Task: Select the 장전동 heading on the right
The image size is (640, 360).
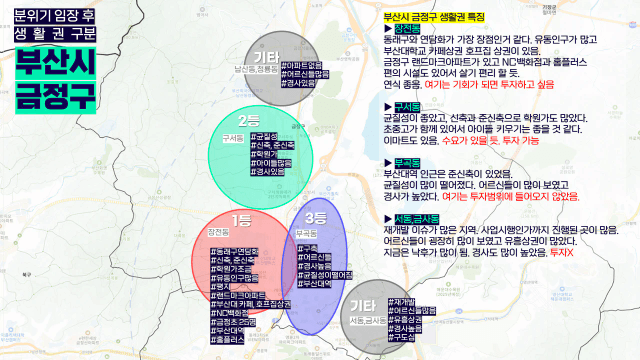Action: [407, 29]
